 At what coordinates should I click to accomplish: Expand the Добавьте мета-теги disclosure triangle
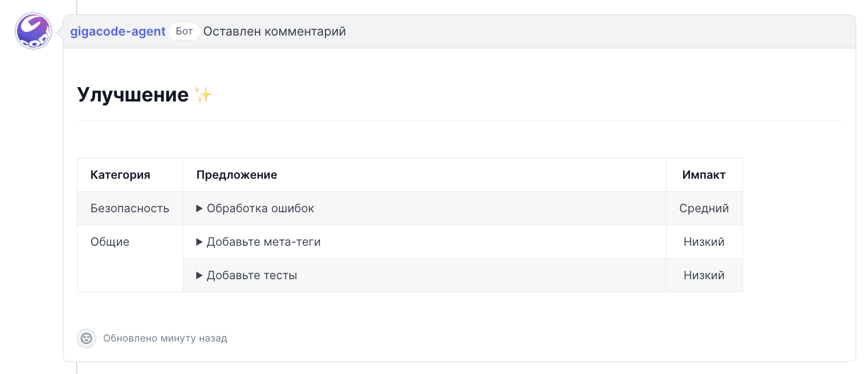pos(199,242)
